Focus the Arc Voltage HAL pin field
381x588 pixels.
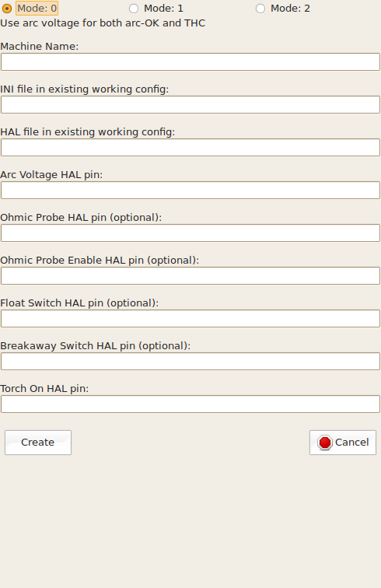[x=190, y=190]
